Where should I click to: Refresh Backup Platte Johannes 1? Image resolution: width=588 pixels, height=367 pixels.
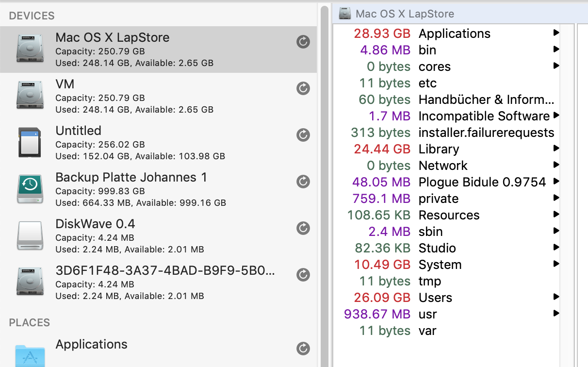(x=303, y=182)
